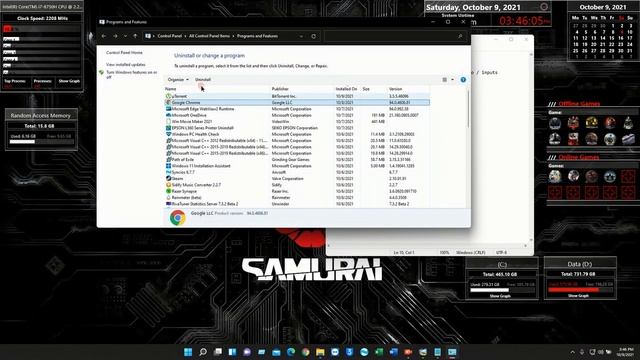Viewport: 640px width, 360px height.
Task: Click the change view icon in the toolbar
Action: pos(444,80)
